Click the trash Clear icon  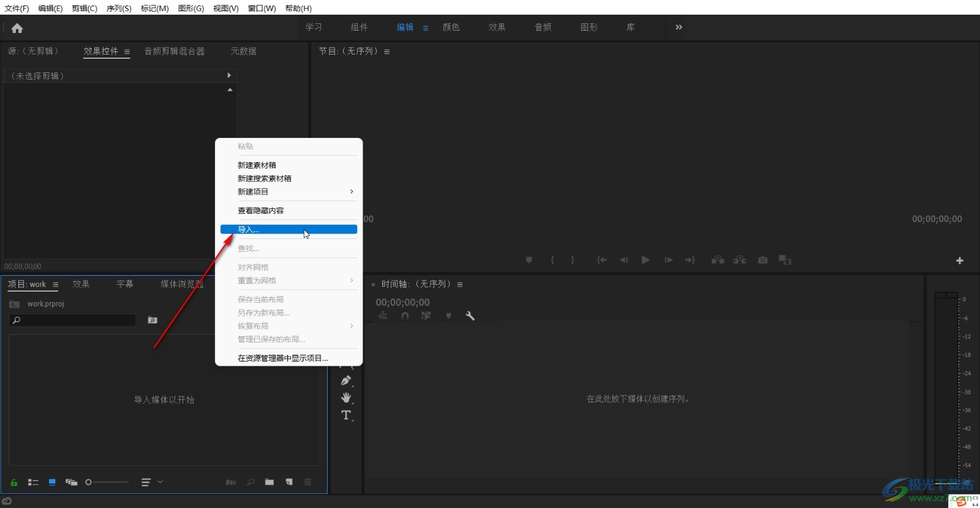coord(308,482)
